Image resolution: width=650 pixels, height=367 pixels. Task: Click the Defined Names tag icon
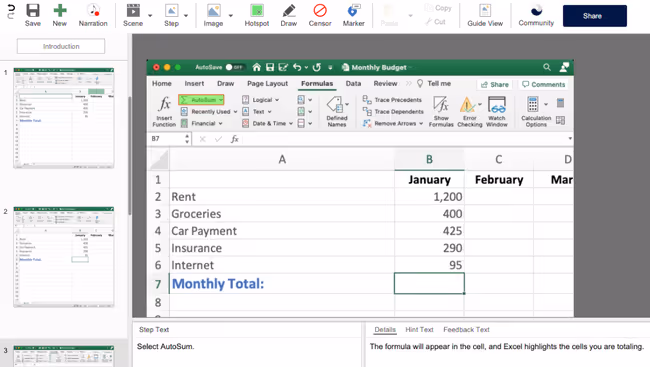point(336,104)
